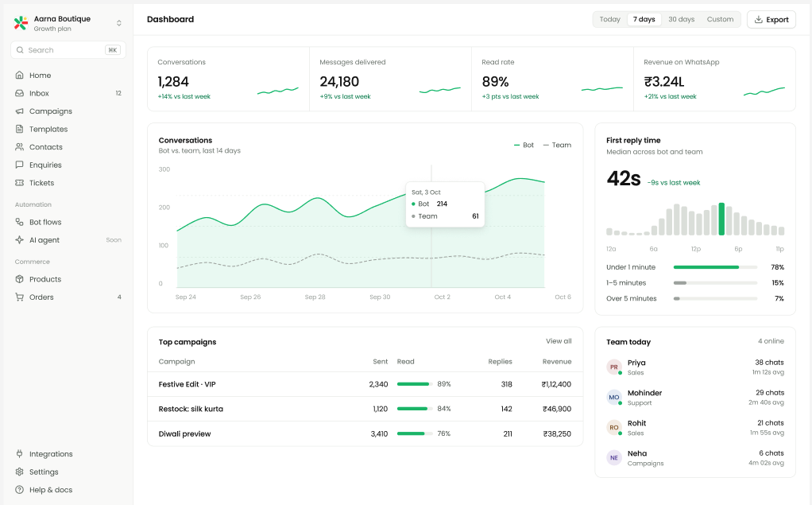Select the Today range tab

pyautogui.click(x=610, y=19)
